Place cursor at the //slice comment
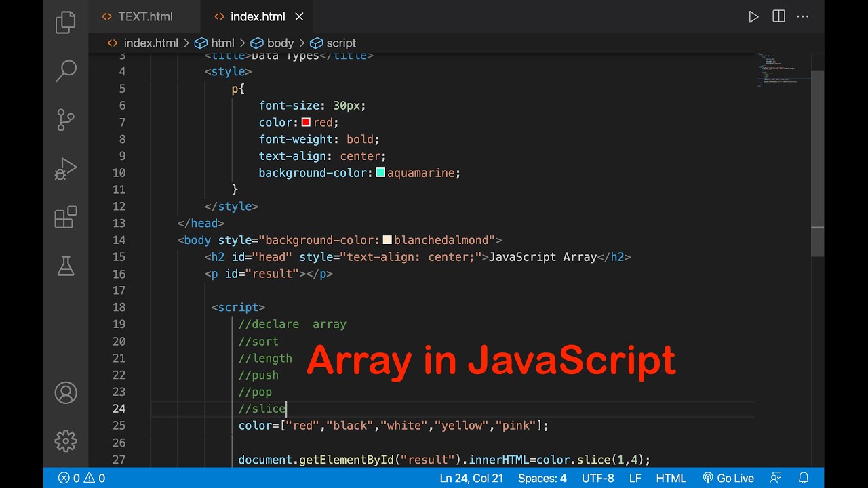868x488 pixels. [x=262, y=409]
